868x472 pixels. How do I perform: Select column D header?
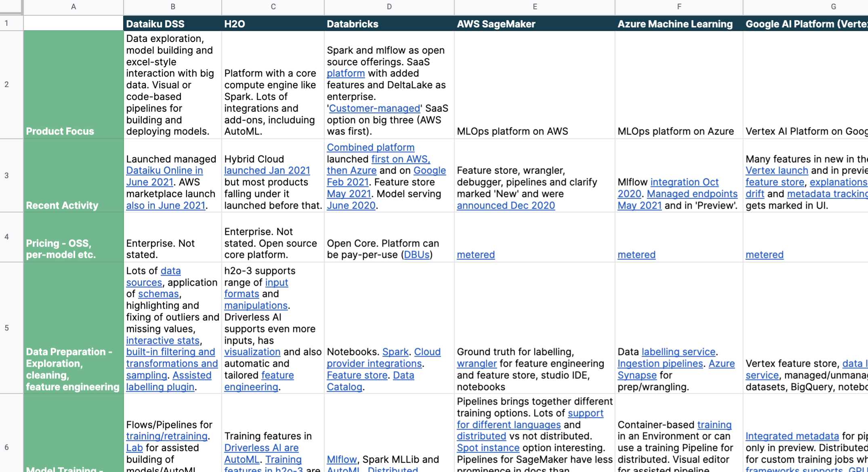pyautogui.click(x=389, y=7)
